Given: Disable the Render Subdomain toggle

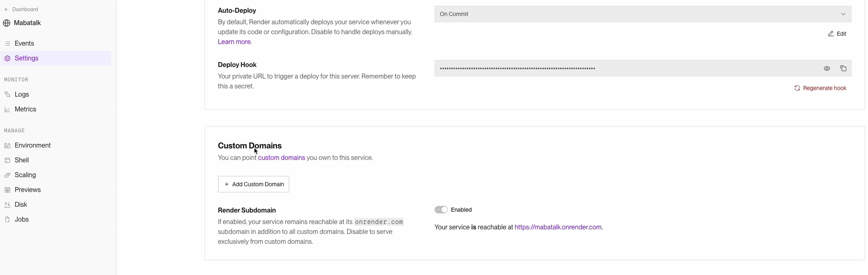Looking at the screenshot, I should click(x=441, y=209).
